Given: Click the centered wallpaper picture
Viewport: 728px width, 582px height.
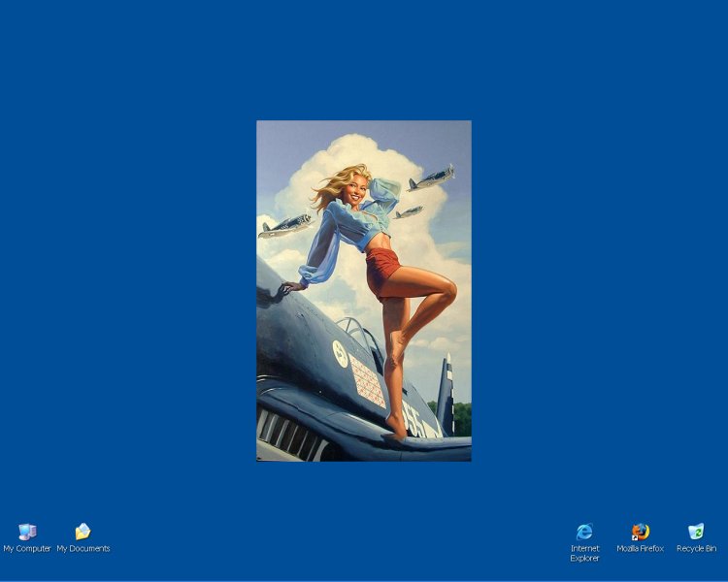Looking at the screenshot, I should [x=363, y=291].
